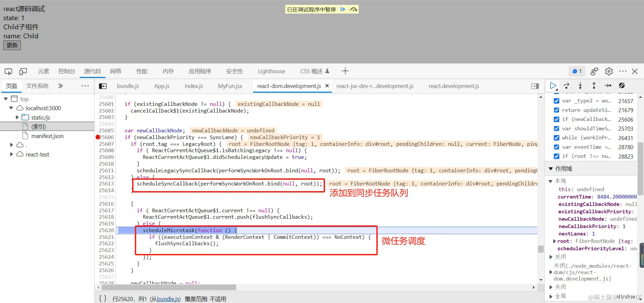Open the issues counter badge
The width and height of the screenshot is (644, 303).
pyautogui.click(x=577, y=71)
